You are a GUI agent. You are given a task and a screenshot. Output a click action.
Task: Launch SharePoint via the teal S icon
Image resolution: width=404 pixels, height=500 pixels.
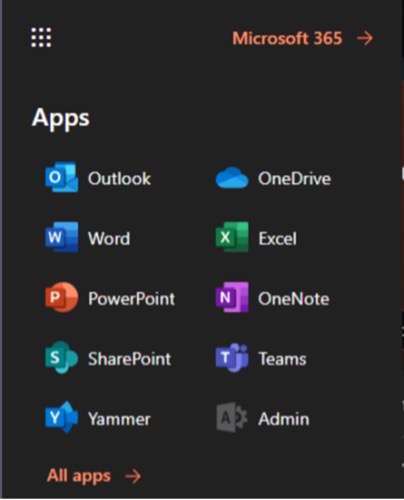pyautogui.click(x=62, y=357)
